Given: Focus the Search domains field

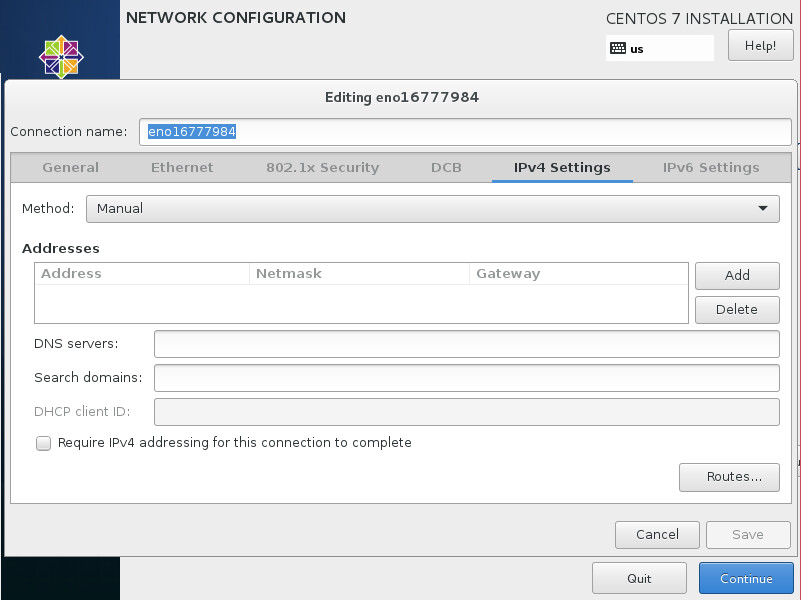Looking at the screenshot, I should coord(466,378).
